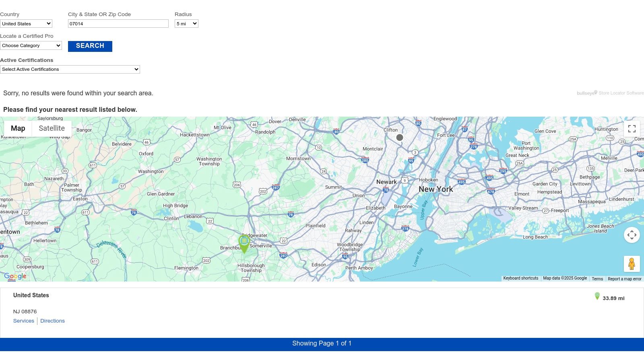Click Report a map error link
644x362 pixels.
[x=624, y=279]
